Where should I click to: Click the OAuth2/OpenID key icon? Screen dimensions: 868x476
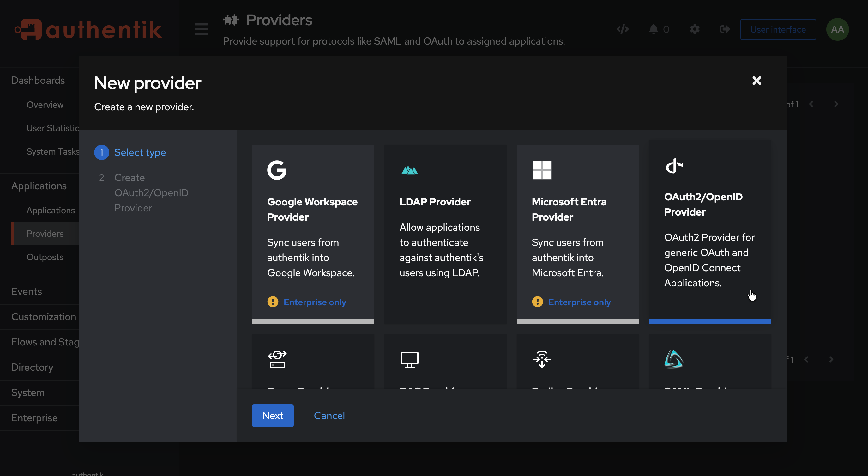point(674,166)
